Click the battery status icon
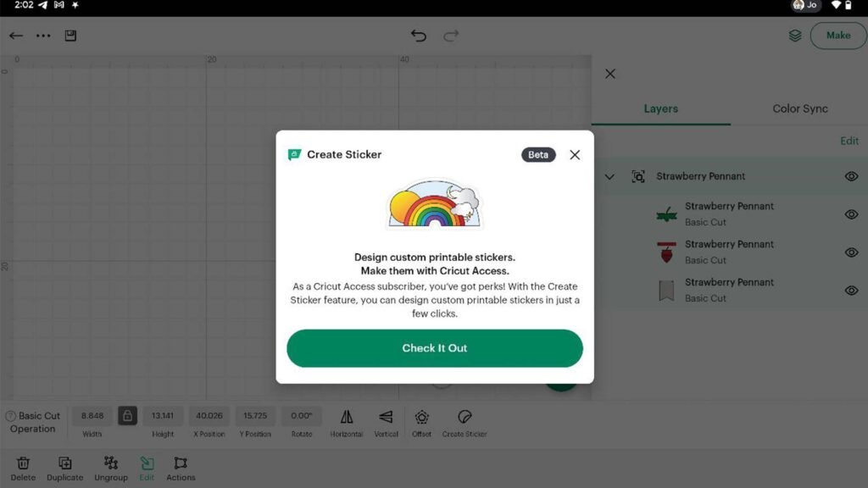Screen dimensions: 868x488 pos(848,5)
